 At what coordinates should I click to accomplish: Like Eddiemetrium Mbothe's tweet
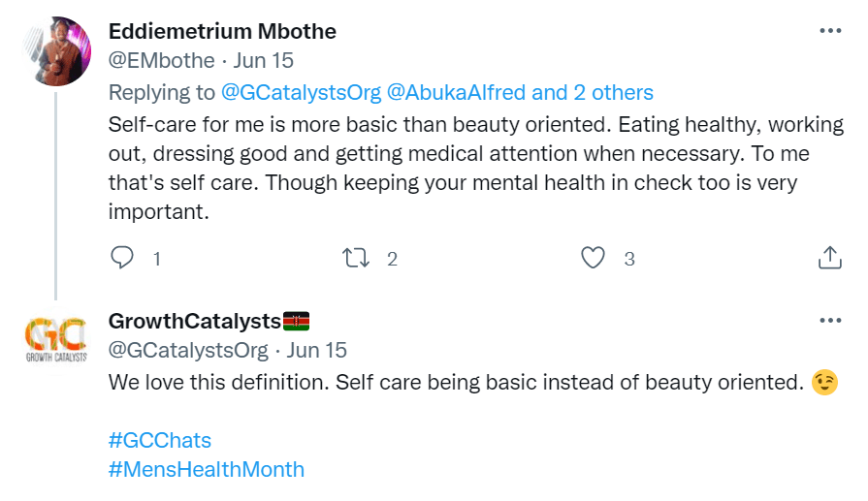(x=593, y=258)
